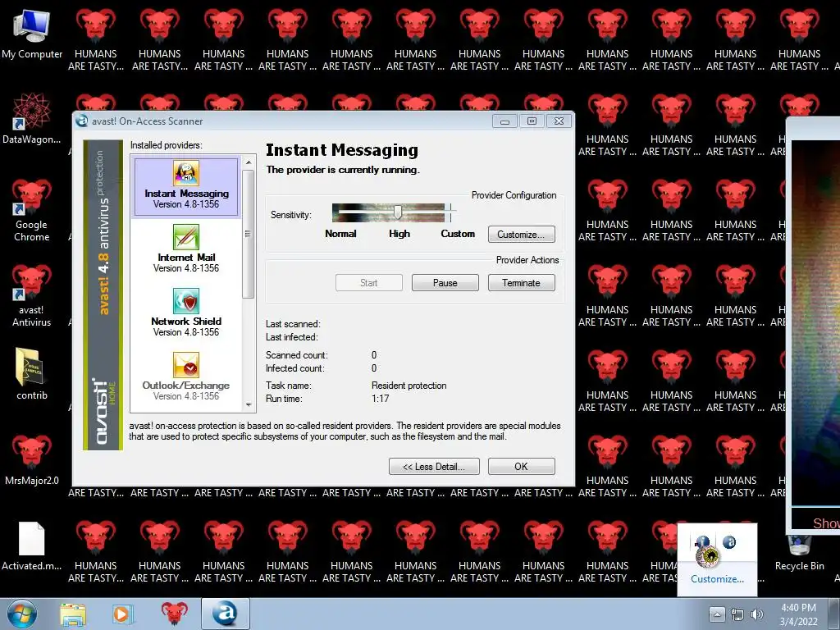Viewport: 840px width, 630px height.
Task: Click the Start provider button
Action: click(x=368, y=283)
